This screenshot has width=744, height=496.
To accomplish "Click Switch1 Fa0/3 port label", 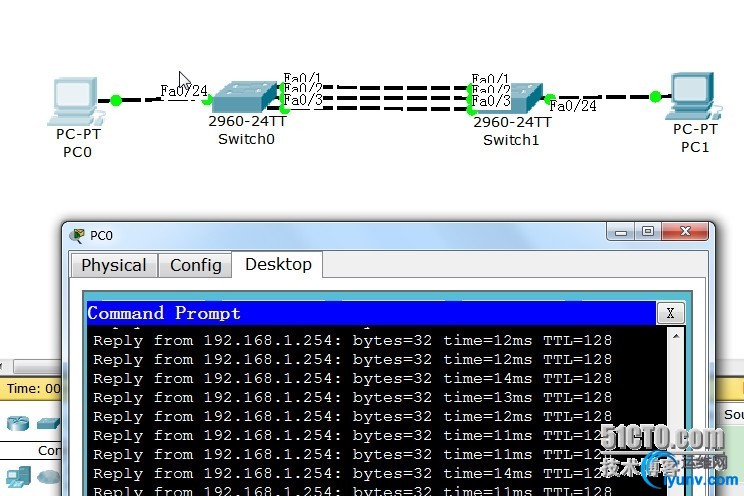I will point(491,101).
